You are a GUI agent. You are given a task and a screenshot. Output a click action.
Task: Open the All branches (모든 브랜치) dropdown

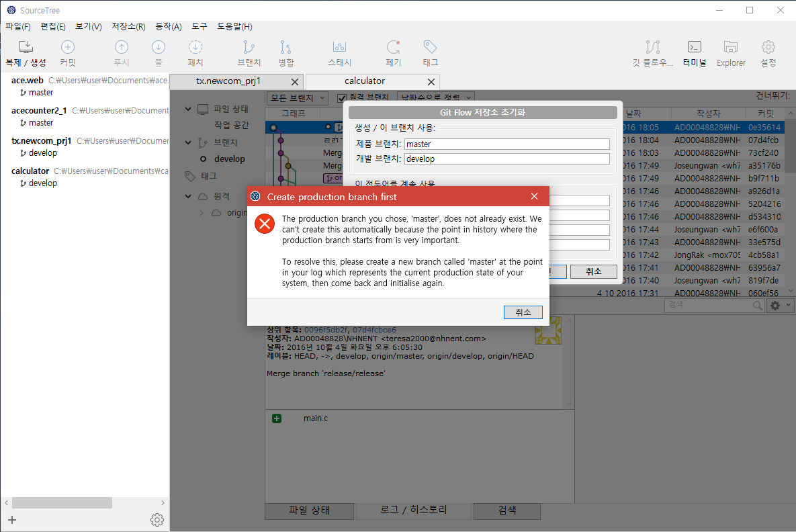click(x=298, y=97)
